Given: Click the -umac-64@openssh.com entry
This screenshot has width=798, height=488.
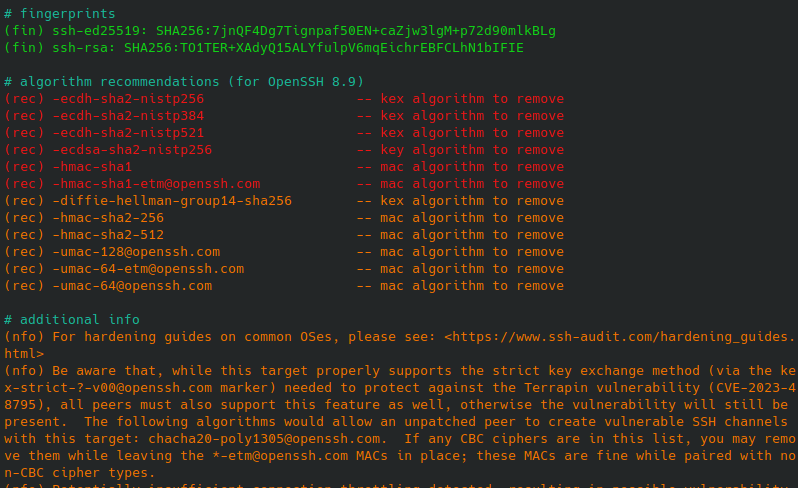Looking at the screenshot, I should tap(132, 286).
